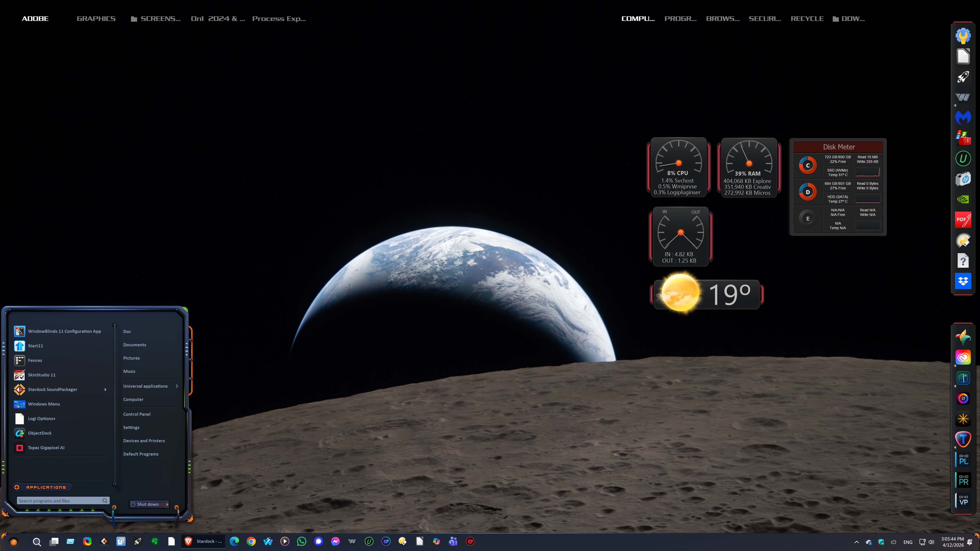Launch WindowBlinds 11 Configuration App
The image size is (980, 551).
tap(64, 331)
